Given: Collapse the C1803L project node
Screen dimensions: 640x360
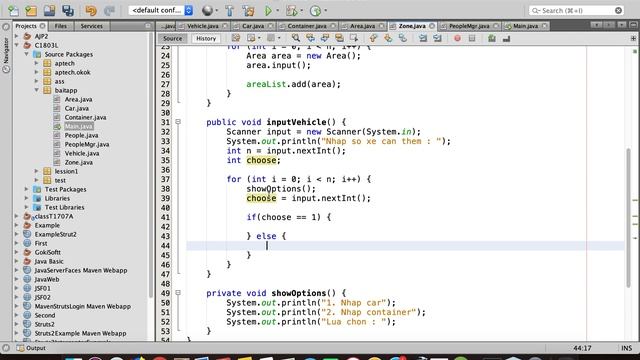Looking at the screenshot, I should click(17, 45).
